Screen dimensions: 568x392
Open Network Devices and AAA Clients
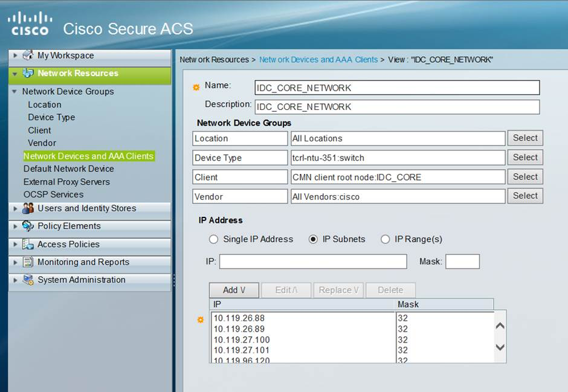tap(89, 156)
